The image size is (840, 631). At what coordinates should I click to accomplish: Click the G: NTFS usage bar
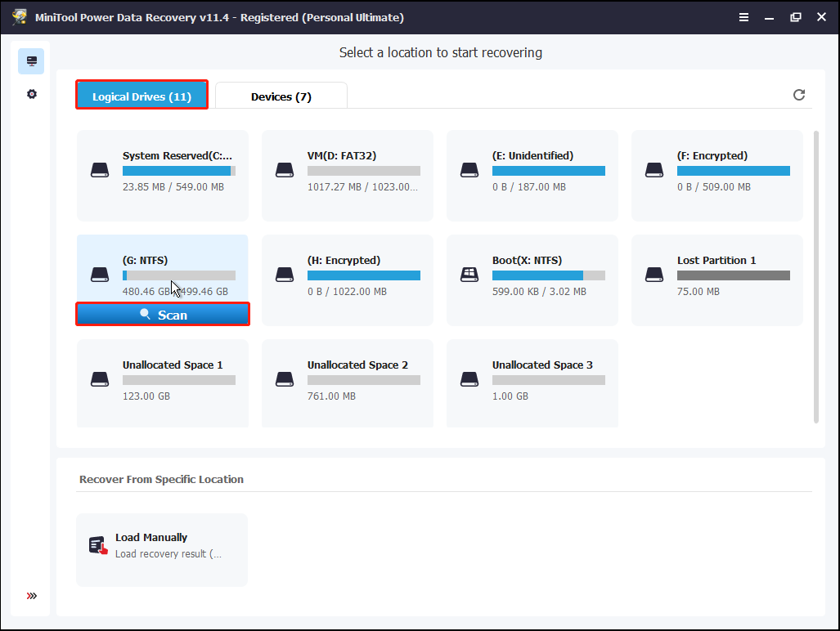[x=179, y=275]
